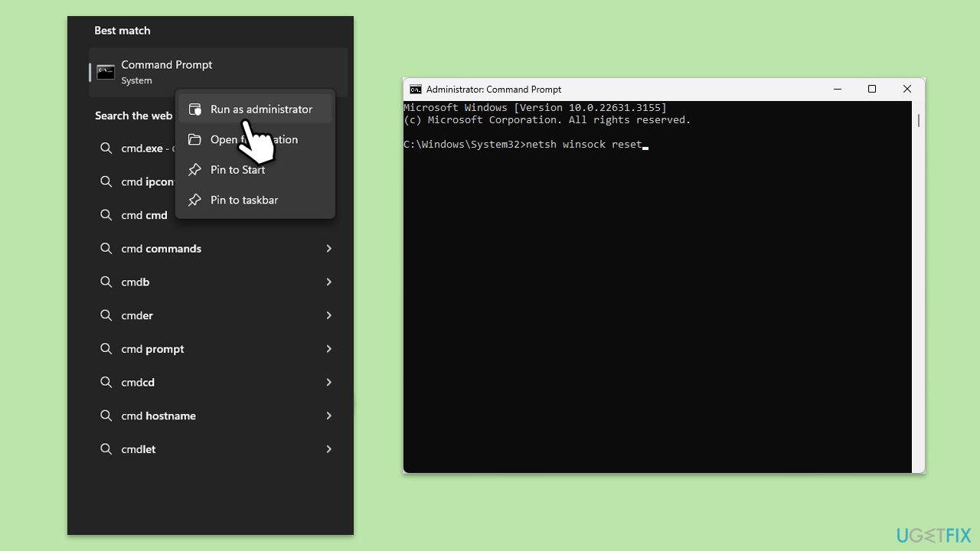Click the search icon beside cmd hostname
This screenshot has height=551, width=980.
pos(106,416)
